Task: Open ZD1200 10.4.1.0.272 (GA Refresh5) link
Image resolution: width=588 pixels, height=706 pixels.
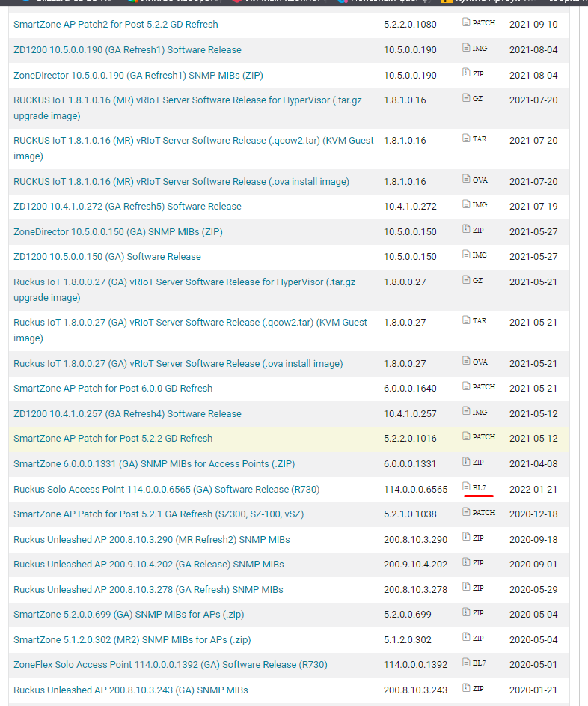Action: (127, 206)
